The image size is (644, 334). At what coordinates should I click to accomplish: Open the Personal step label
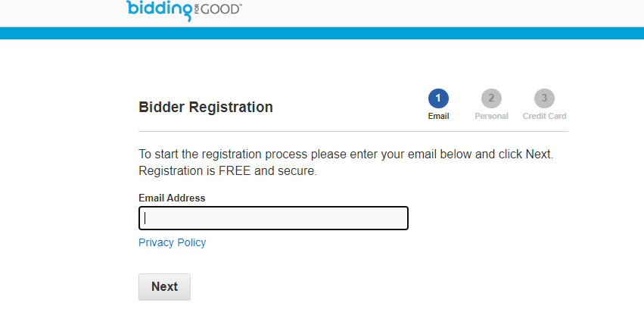491,117
